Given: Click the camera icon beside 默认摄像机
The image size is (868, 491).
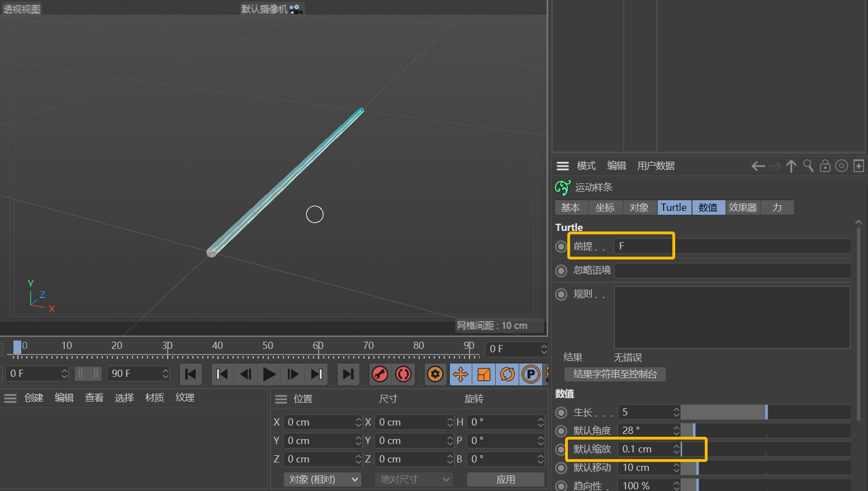Looking at the screenshot, I should tap(295, 9).
